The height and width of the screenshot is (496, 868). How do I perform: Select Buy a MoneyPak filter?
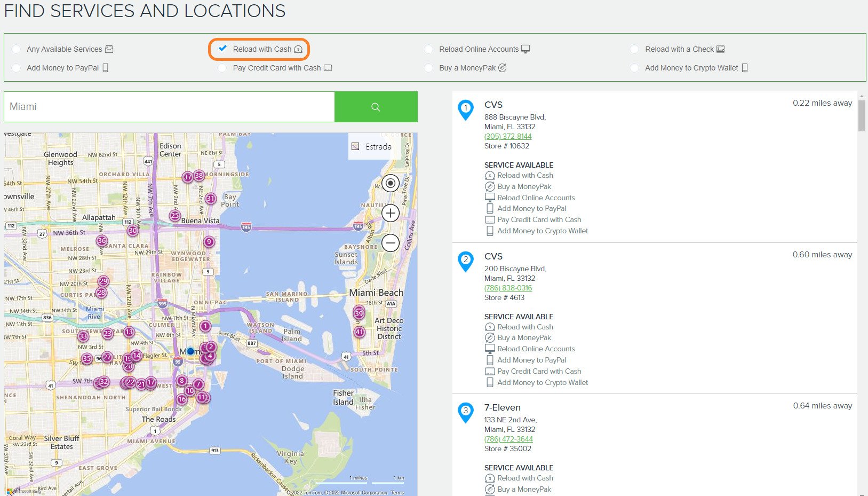pyautogui.click(x=465, y=68)
